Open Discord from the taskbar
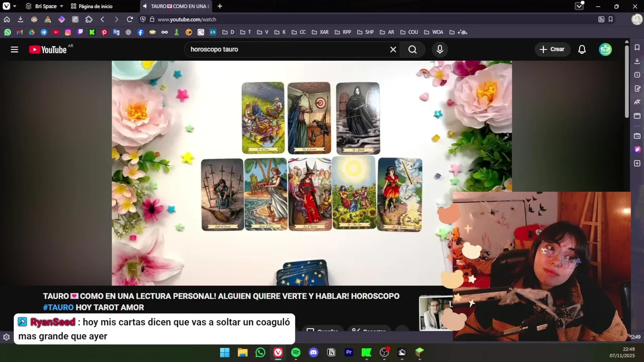Viewport: 644px width, 362px height. point(313,352)
